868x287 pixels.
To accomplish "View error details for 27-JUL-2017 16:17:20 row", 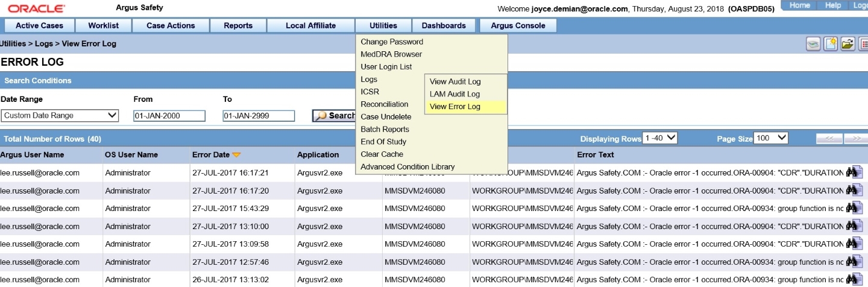I will pyautogui.click(x=854, y=190).
